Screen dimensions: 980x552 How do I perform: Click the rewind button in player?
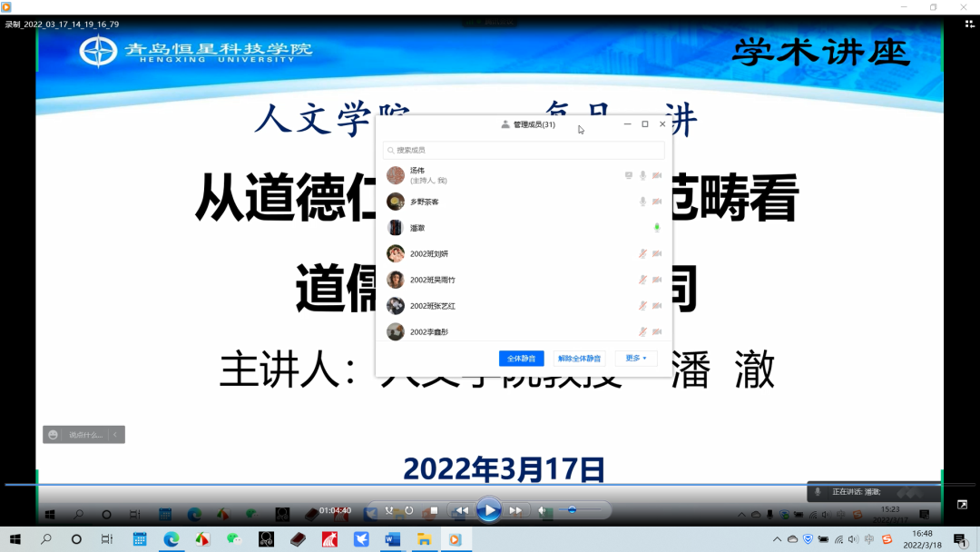pos(462,510)
